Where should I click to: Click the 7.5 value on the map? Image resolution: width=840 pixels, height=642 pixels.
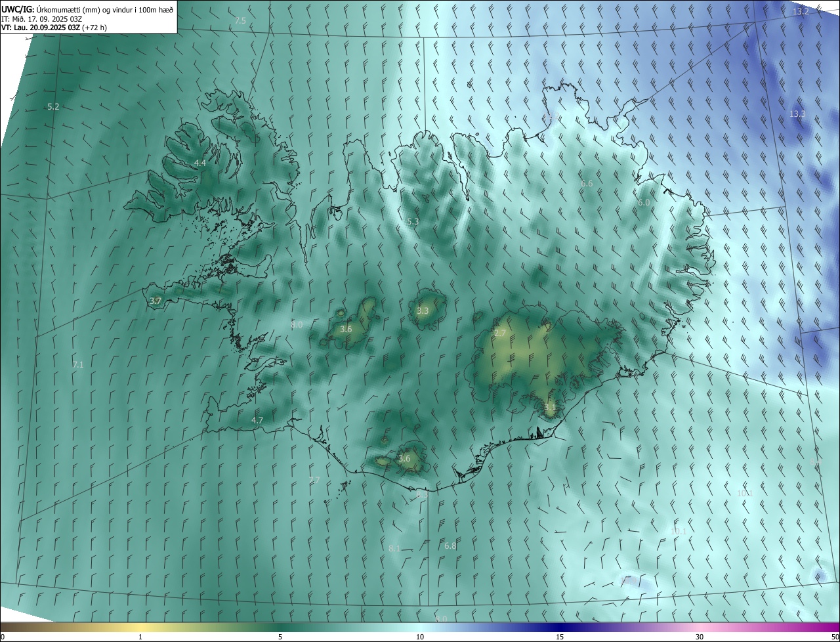tap(240, 21)
